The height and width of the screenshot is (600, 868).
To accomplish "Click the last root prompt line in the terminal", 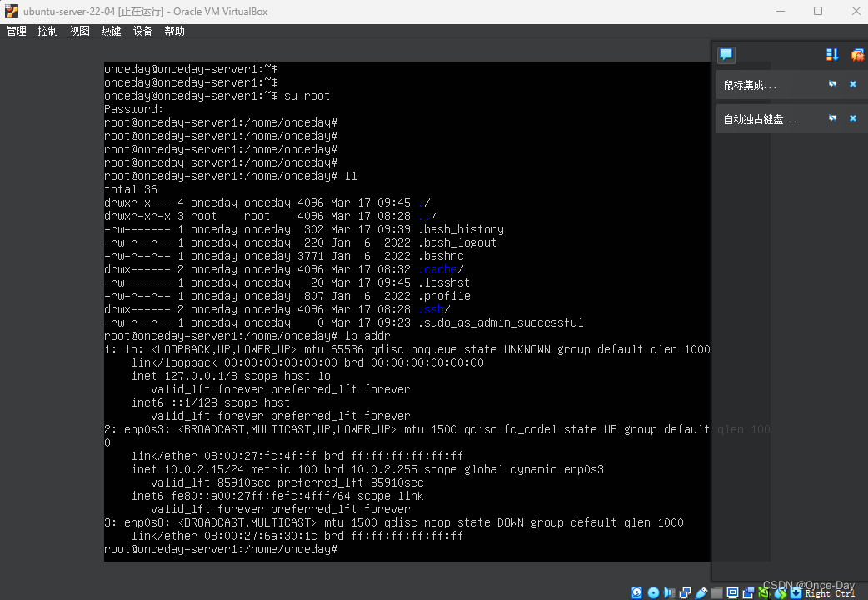I will (221, 549).
